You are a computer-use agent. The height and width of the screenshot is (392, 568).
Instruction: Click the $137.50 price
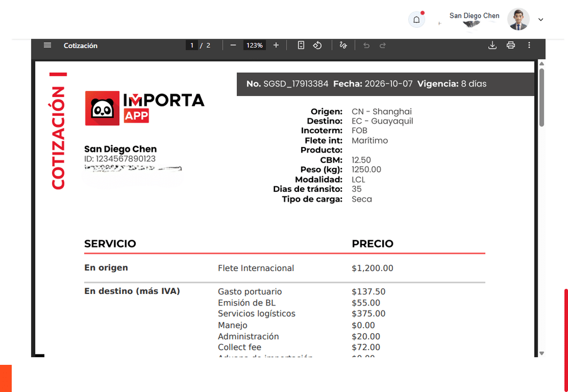pos(368,292)
